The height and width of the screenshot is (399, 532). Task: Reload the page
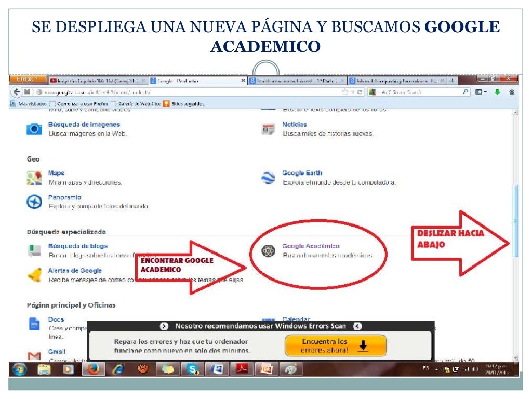click(360, 92)
